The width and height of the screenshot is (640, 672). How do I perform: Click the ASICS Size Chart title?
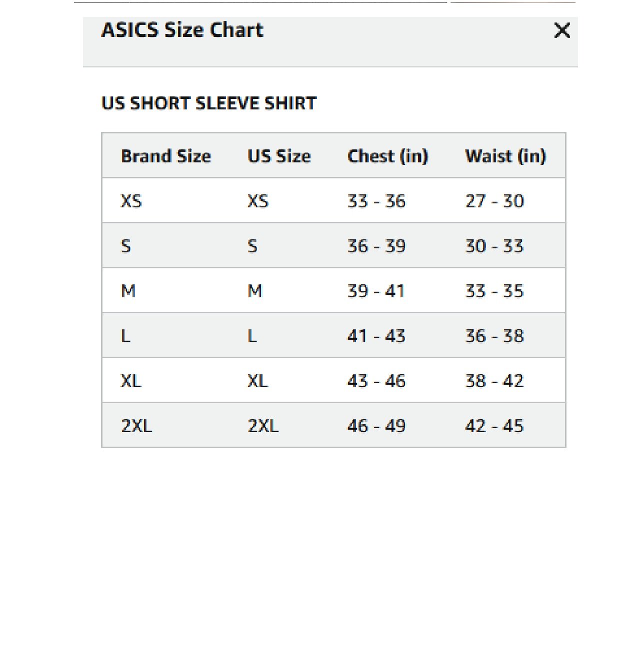pyautogui.click(x=182, y=30)
